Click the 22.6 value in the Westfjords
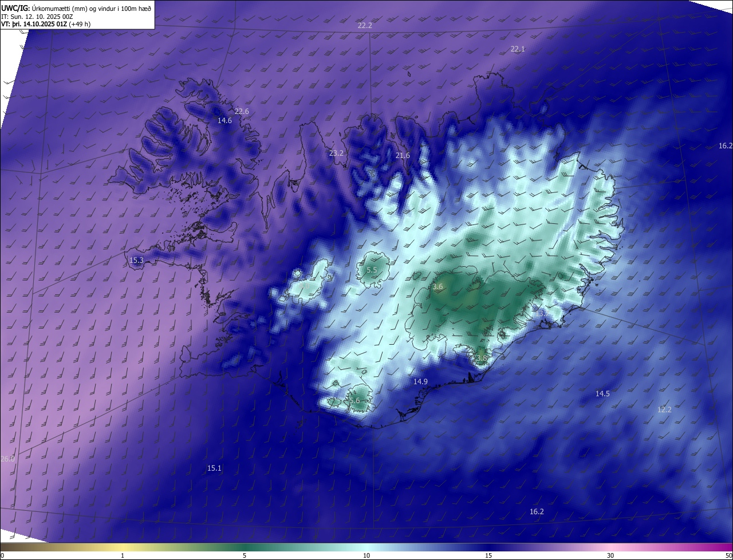Viewport: 733px width, 560px height. (x=242, y=111)
